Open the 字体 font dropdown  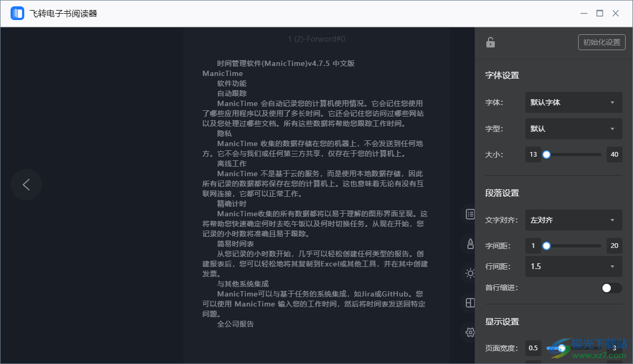(574, 102)
